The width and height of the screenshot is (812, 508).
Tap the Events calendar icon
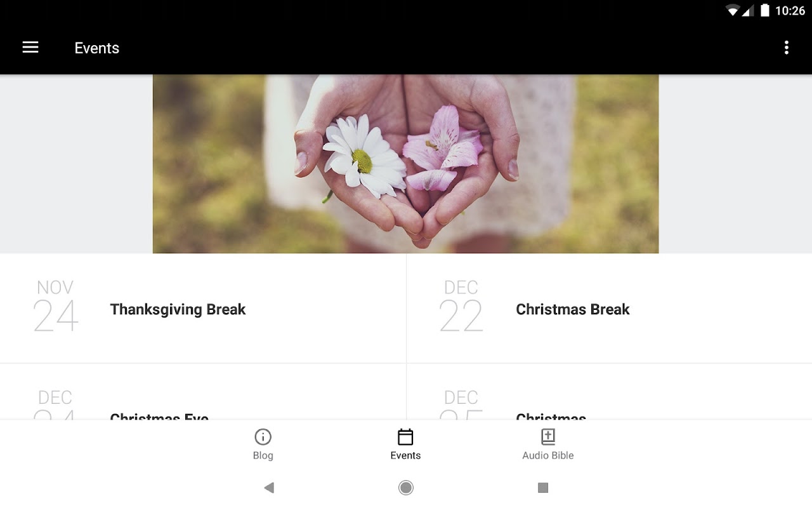click(405, 437)
